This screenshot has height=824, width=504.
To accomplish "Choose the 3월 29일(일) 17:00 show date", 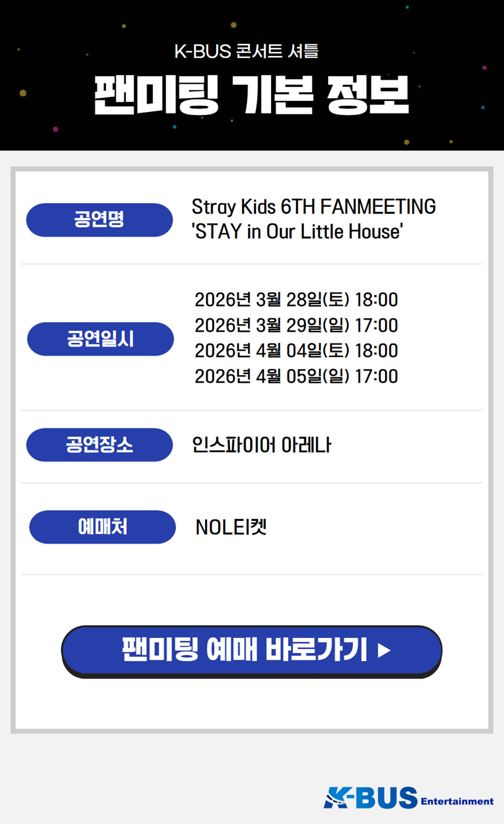I will (296, 326).
